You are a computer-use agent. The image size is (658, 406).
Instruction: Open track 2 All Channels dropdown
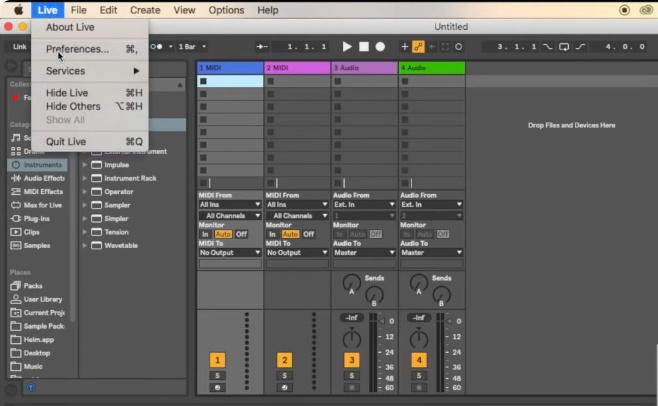(297, 216)
